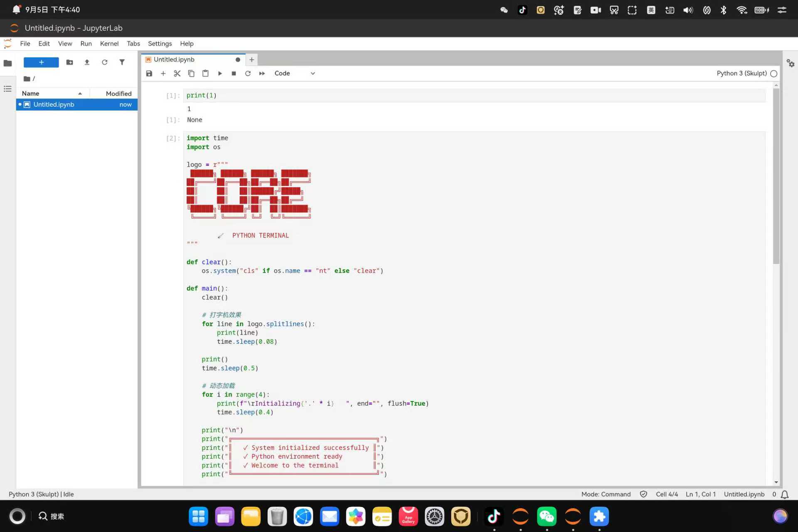Open the Settings menu
The height and width of the screenshot is (532, 798).
[160, 44]
